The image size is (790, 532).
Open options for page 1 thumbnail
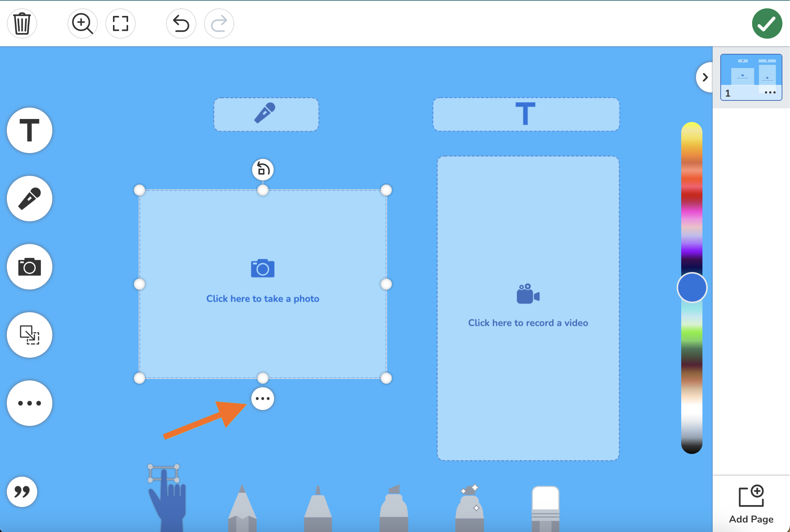click(770, 92)
